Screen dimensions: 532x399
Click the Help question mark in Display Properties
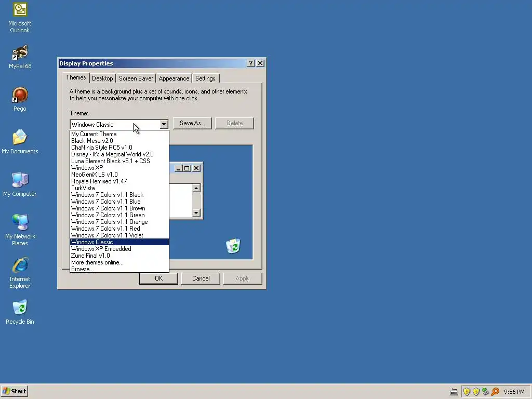[x=251, y=63]
